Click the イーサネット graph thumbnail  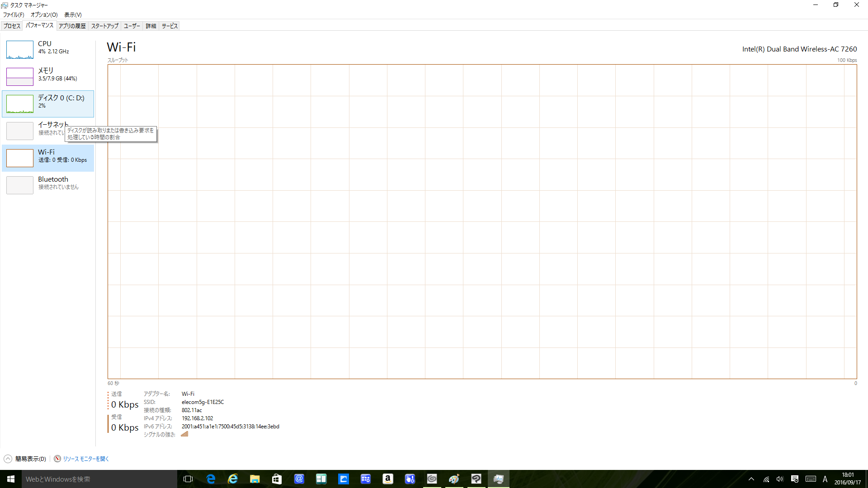pos(20,131)
